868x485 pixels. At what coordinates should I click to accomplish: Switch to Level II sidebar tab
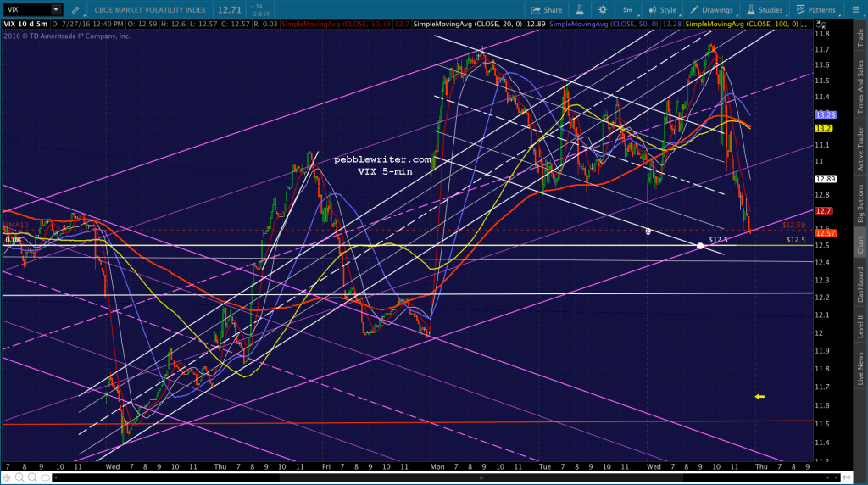click(860, 326)
